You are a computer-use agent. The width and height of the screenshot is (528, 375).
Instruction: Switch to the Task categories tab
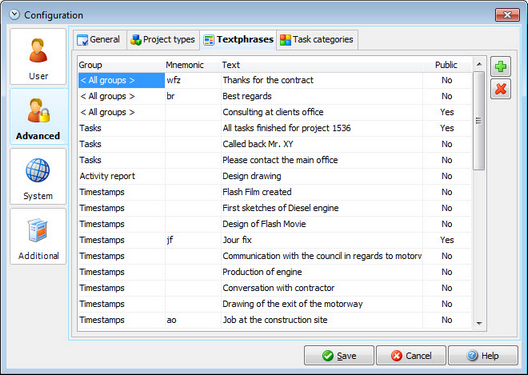pyautogui.click(x=317, y=40)
